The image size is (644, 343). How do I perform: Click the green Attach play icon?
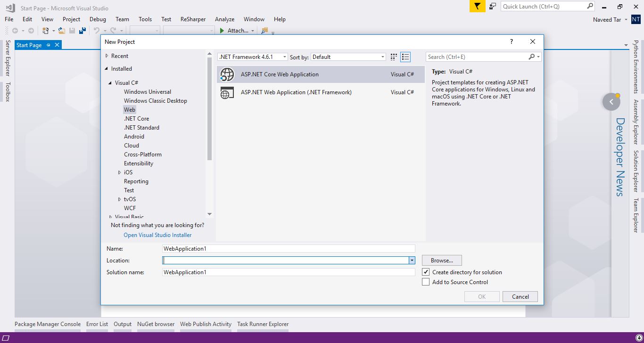[222, 31]
